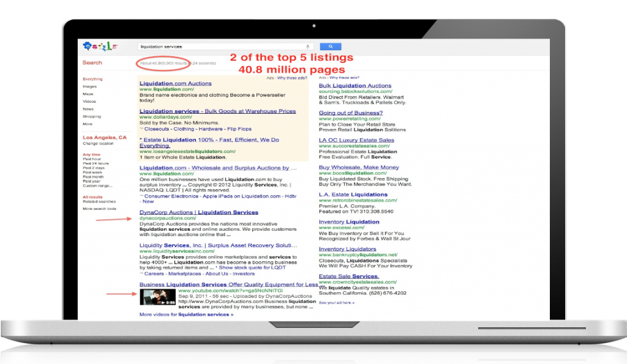The width and height of the screenshot is (627, 364).
Task: Open Custom range time filter
Action: (x=97, y=186)
